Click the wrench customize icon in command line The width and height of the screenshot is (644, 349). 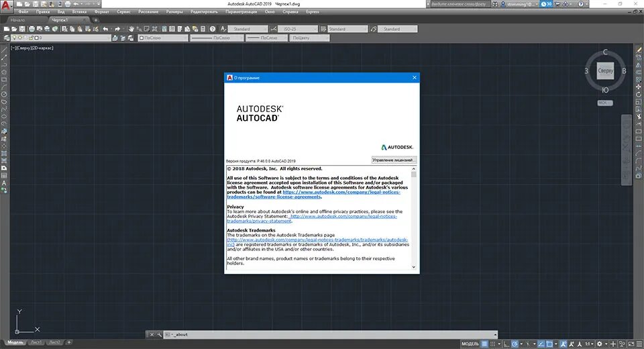pos(160,335)
